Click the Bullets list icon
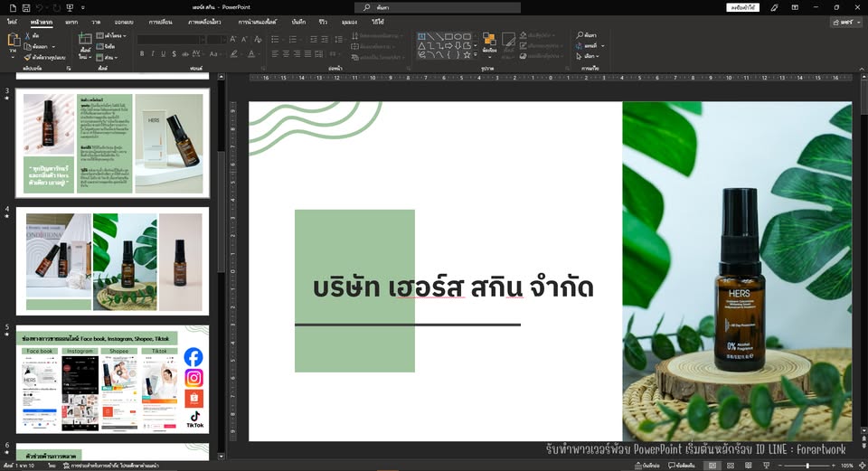 [275, 39]
